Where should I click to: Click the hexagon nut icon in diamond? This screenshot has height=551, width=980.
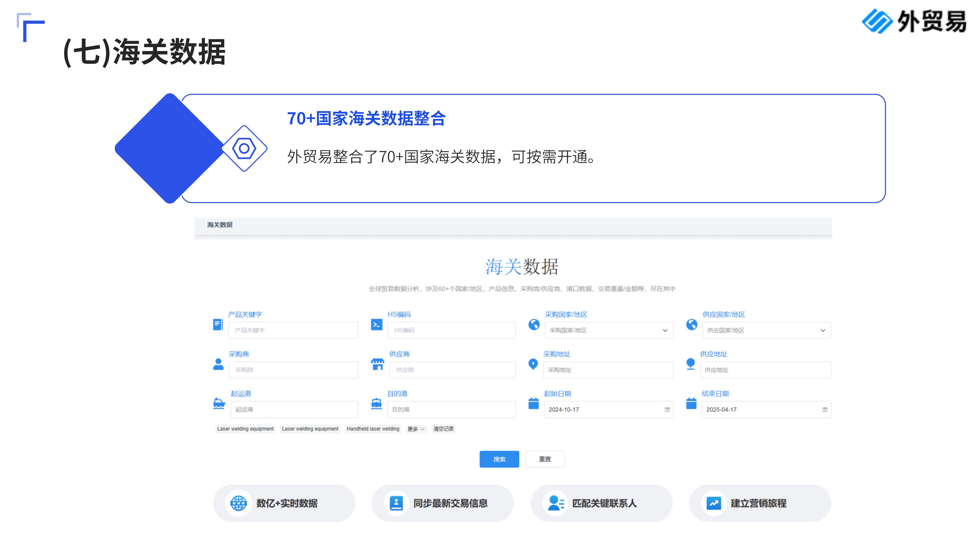[244, 148]
